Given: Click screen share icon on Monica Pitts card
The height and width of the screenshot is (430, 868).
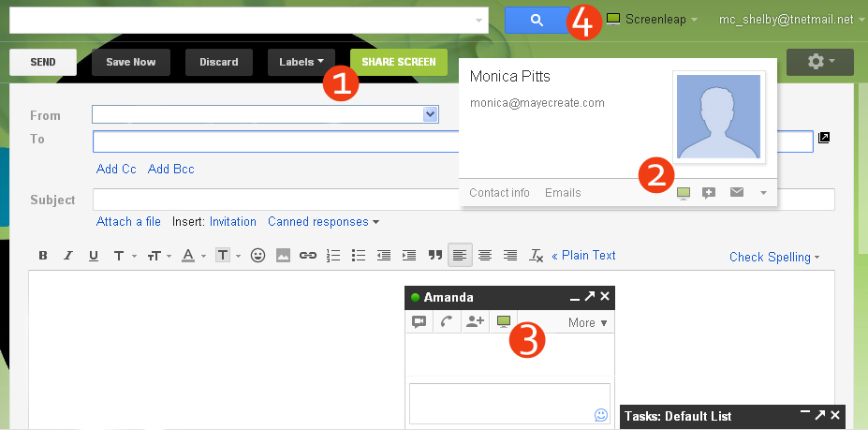Looking at the screenshot, I should coord(684,193).
